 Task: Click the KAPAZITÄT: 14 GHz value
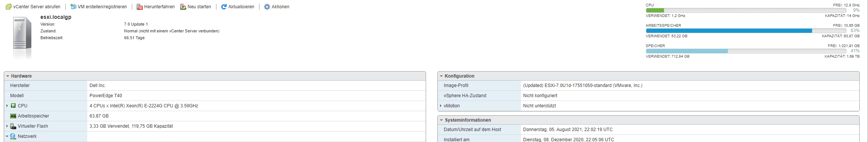pos(842,16)
